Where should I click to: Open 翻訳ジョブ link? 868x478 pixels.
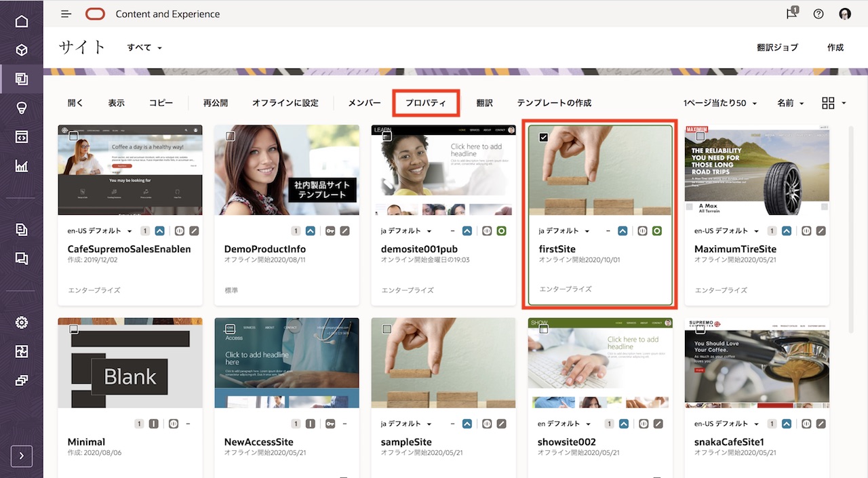(x=777, y=47)
